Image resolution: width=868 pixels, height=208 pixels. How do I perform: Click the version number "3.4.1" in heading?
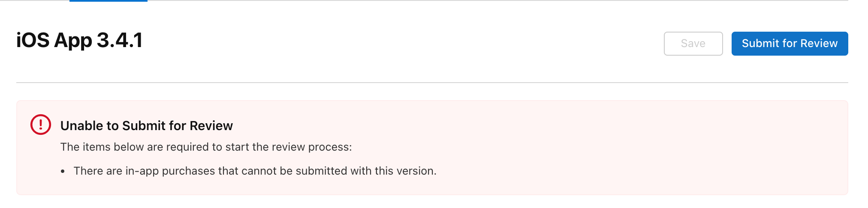120,40
